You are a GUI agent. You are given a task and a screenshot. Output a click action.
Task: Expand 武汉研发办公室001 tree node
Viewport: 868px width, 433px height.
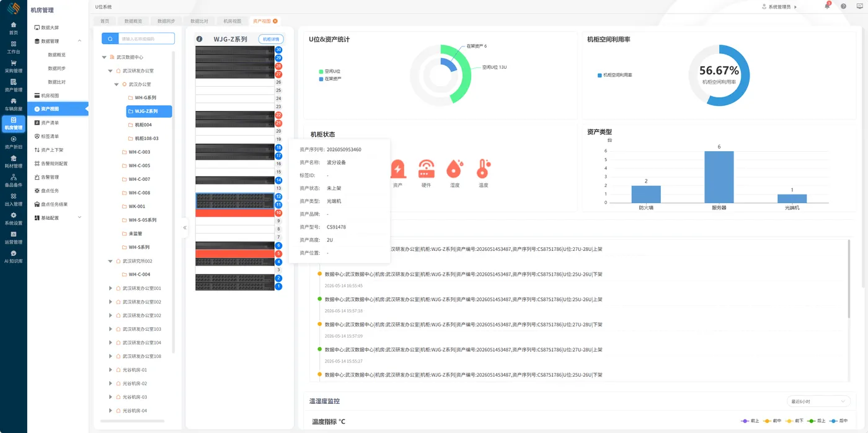[x=110, y=288]
